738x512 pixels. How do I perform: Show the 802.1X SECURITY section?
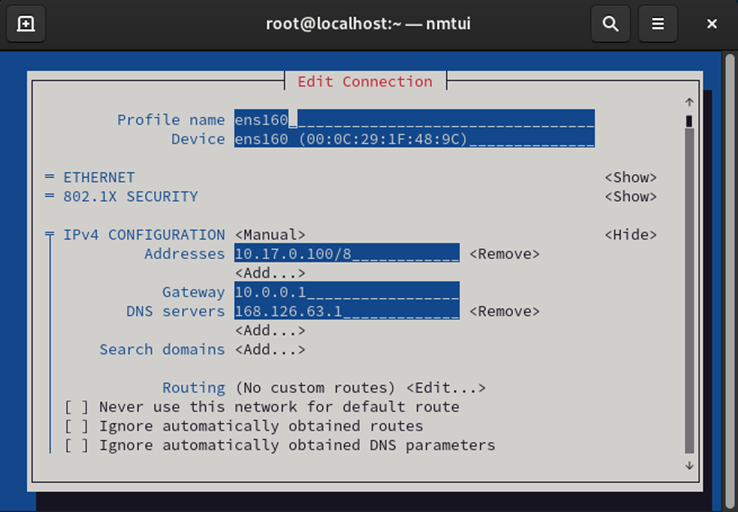[x=631, y=196]
